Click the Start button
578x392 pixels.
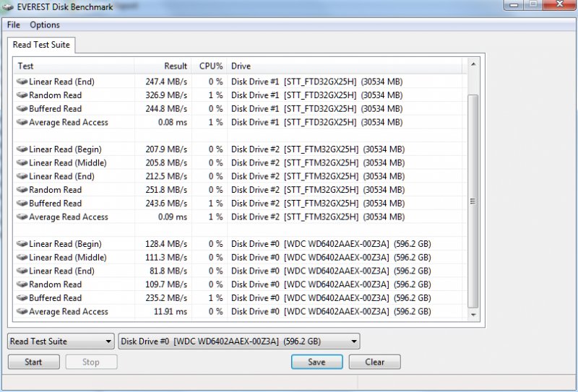coord(33,362)
